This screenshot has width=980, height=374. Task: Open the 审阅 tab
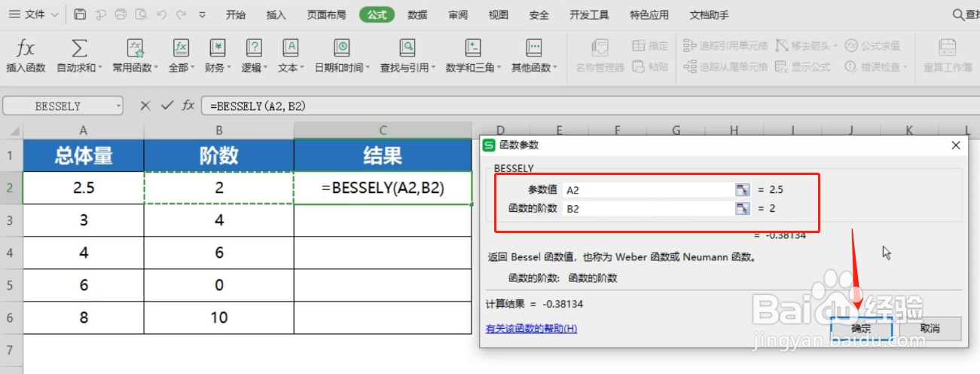coord(458,14)
